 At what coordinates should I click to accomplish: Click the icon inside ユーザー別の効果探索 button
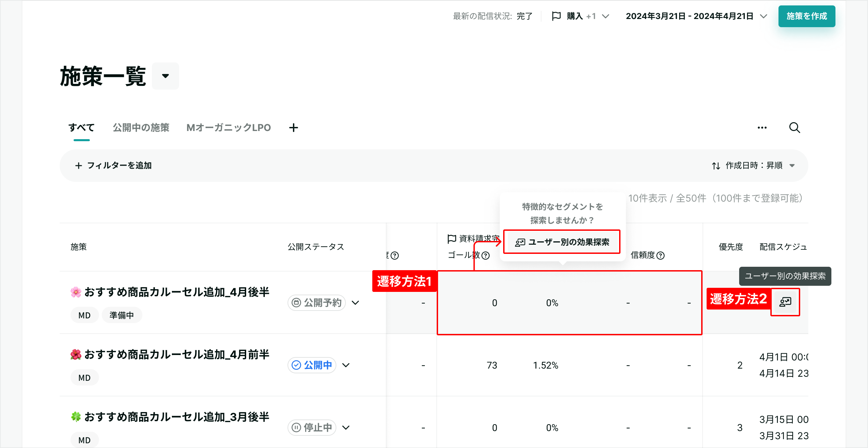click(x=520, y=242)
